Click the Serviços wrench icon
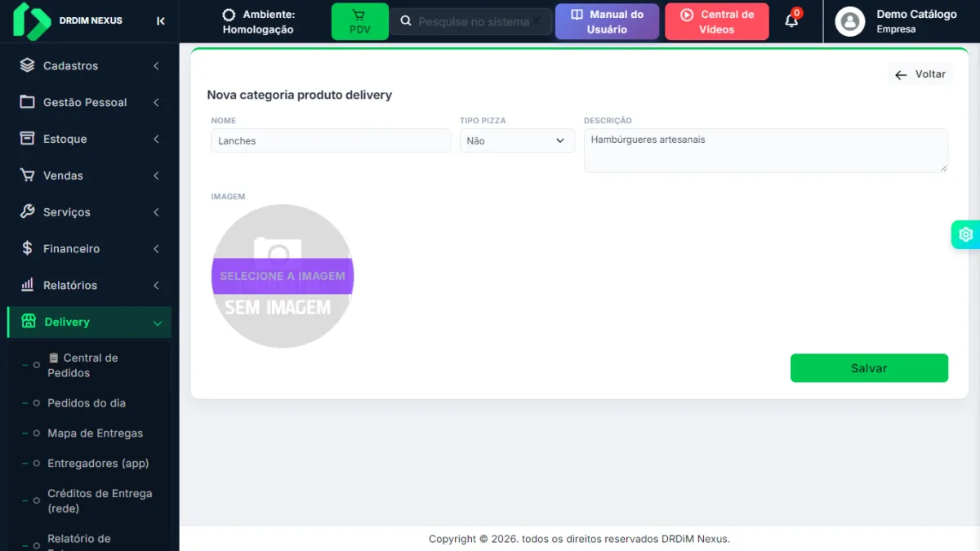The width and height of the screenshot is (980, 551). click(28, 211)
